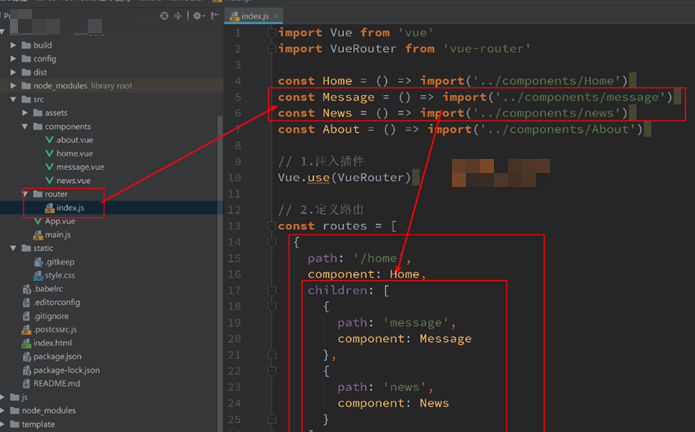This screenshot has width=695, height=432.
Task: Click the const About import line
Action: pyautogui.click(x=460, y=129)
